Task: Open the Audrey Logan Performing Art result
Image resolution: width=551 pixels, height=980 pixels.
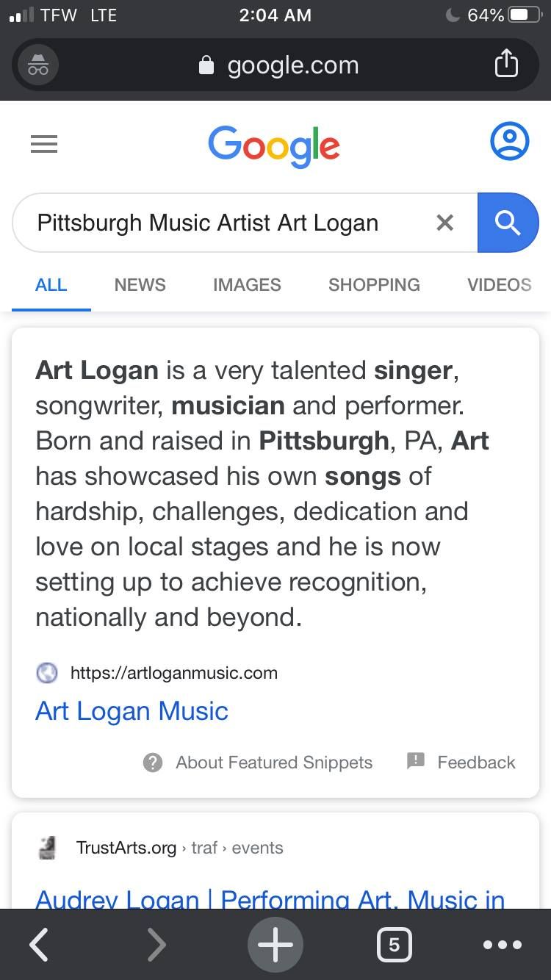Action: click(x=270, y=898)
